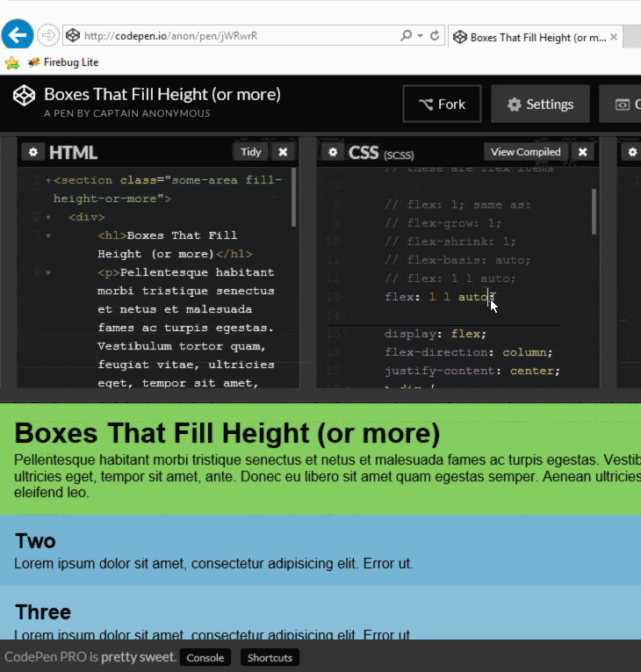Close the CSS editor panel
641x672 pixels.
pyautogui.click(x=582, y=152)
